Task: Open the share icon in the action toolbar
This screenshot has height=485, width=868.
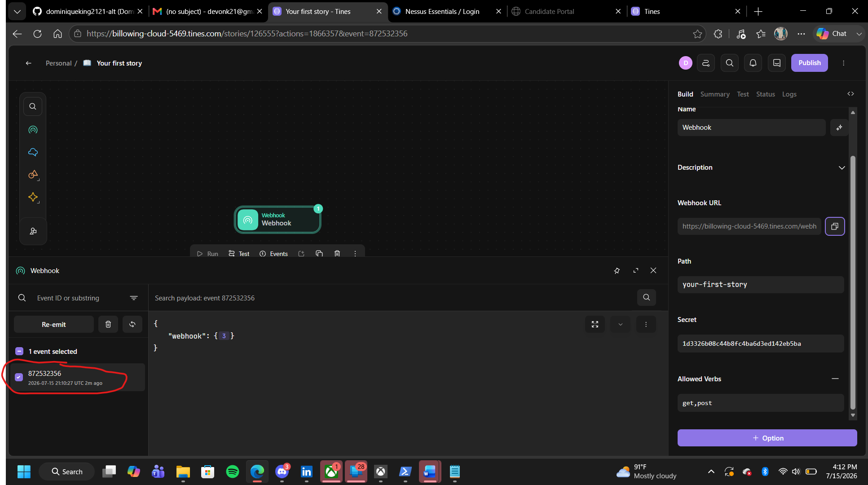Action: coord(301,254)
